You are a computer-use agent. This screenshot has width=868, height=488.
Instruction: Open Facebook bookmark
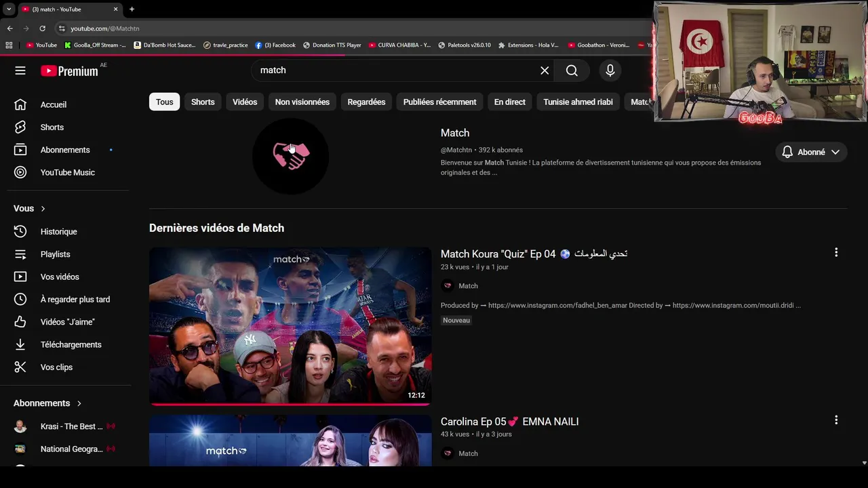(275, 45)
